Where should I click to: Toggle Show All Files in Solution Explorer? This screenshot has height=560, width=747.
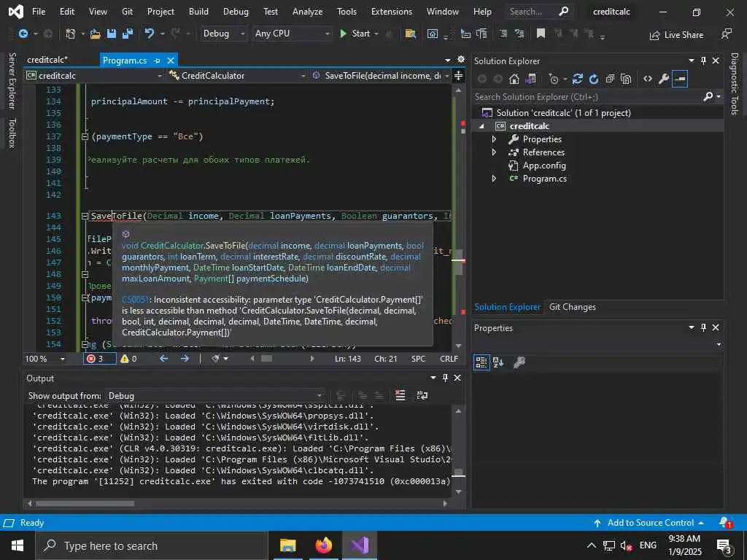[626, 79]
